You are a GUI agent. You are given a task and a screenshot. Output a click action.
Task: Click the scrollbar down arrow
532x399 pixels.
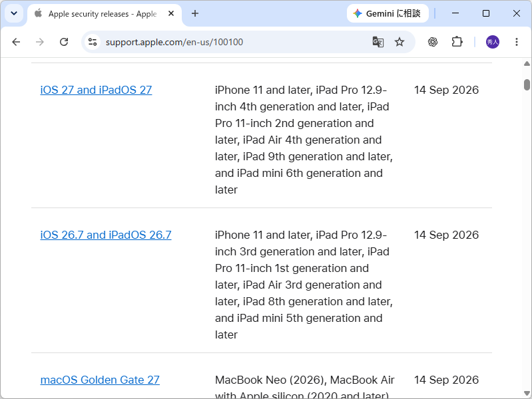tap(527, 394)
